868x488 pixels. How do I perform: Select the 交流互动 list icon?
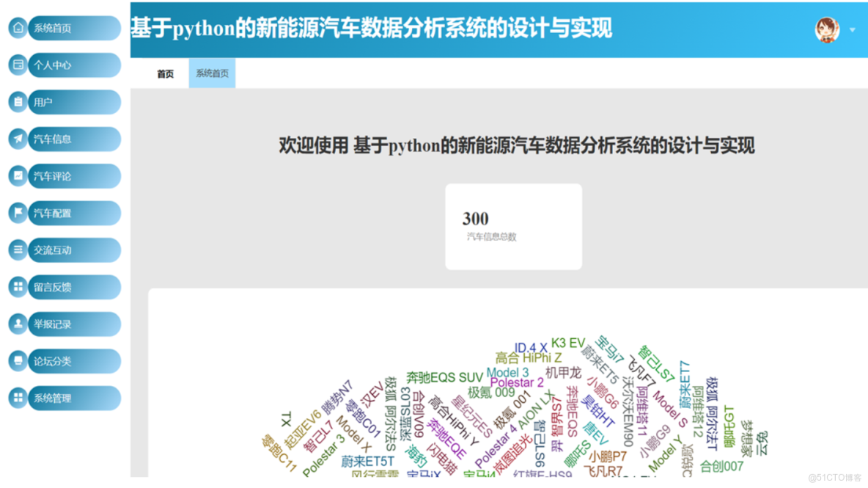[x=17, y=250]
